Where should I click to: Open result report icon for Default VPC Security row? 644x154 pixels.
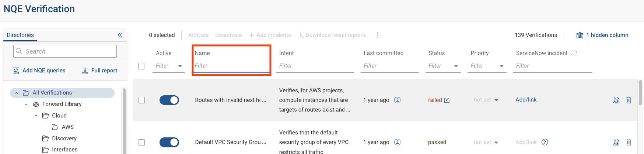[616, 142]
